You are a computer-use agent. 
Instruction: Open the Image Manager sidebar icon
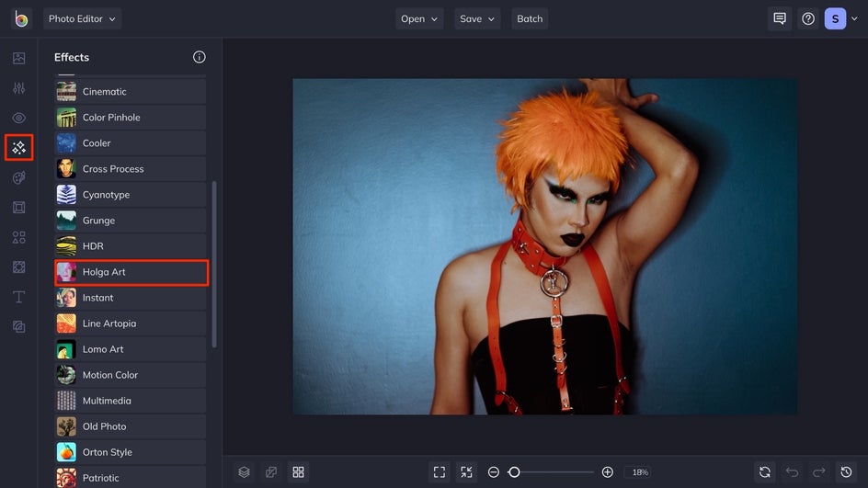coord(18,58)
